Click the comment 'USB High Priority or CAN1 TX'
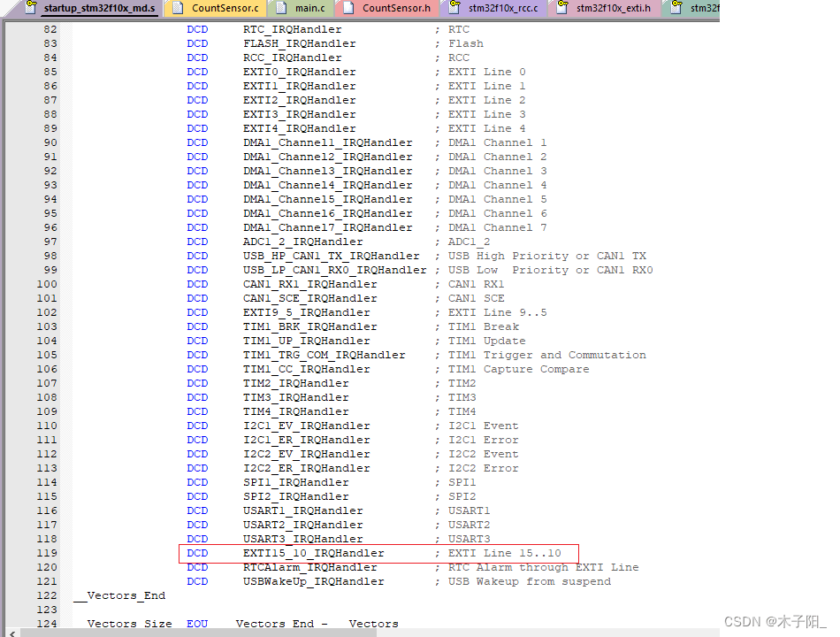840x637 pixels. 547,257
